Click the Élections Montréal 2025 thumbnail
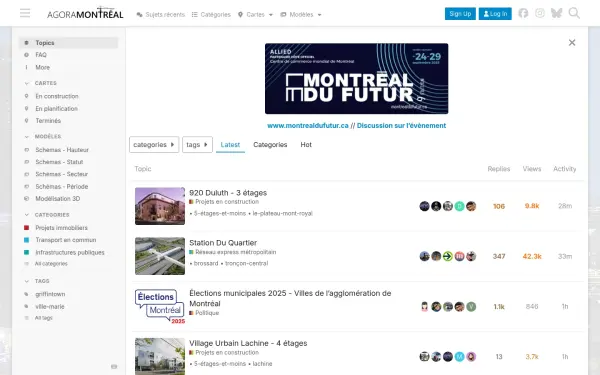 tap(160, 307)
